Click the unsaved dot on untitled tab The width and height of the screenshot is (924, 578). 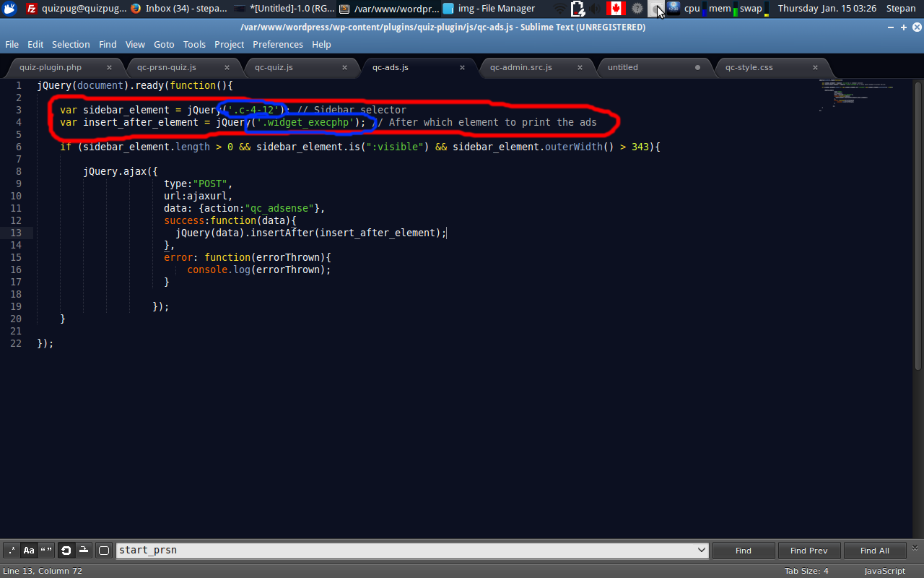pyautogui.click(x=697, y=67)
